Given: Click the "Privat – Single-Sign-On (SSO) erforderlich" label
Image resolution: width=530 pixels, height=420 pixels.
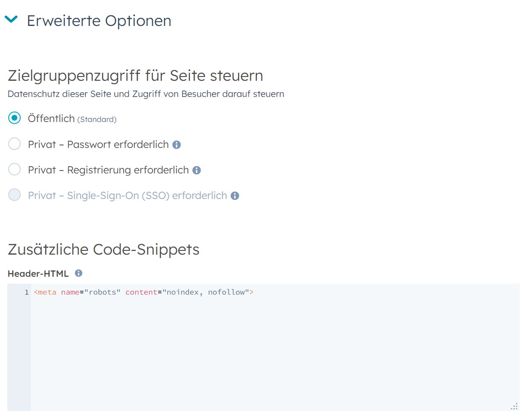Looking at the screenshot, I should pos(128,196).
